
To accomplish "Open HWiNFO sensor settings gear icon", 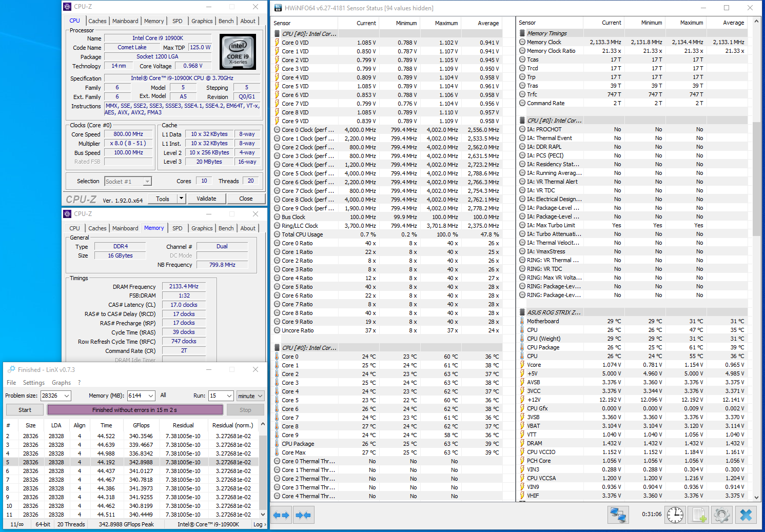I will click(721, 515).
